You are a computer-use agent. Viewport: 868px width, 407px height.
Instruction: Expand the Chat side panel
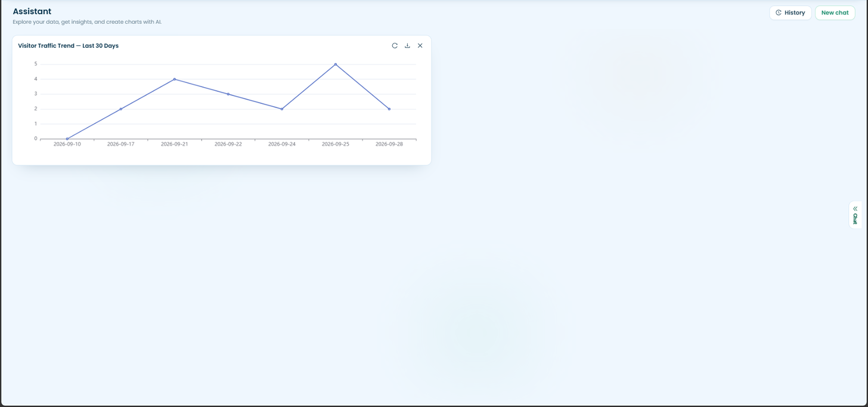pos(855,215)
